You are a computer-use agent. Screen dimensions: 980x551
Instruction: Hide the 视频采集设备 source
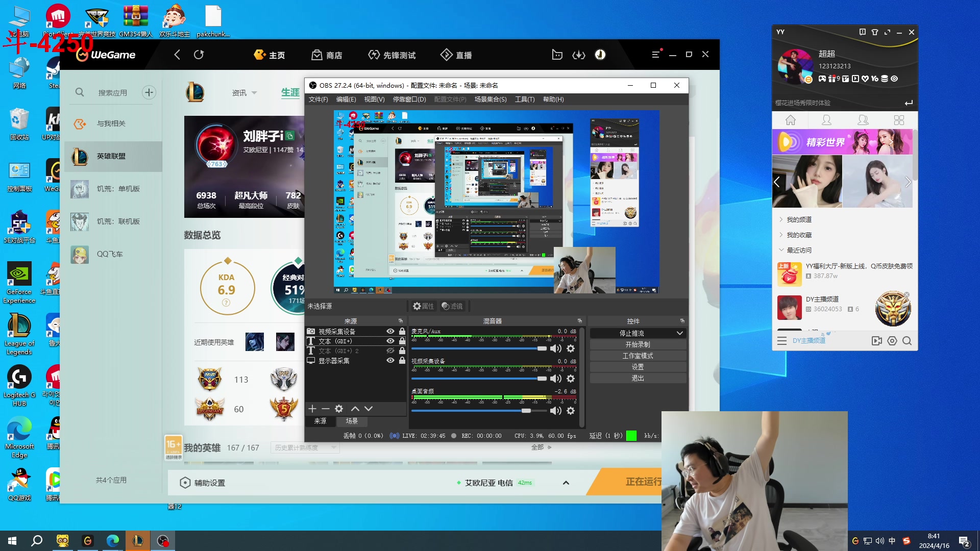390,331
